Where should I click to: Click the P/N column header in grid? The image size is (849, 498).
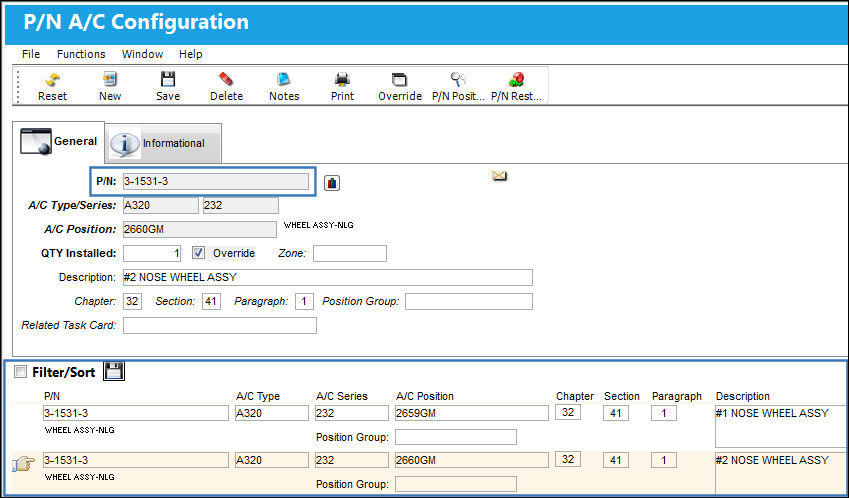point(52,396)
